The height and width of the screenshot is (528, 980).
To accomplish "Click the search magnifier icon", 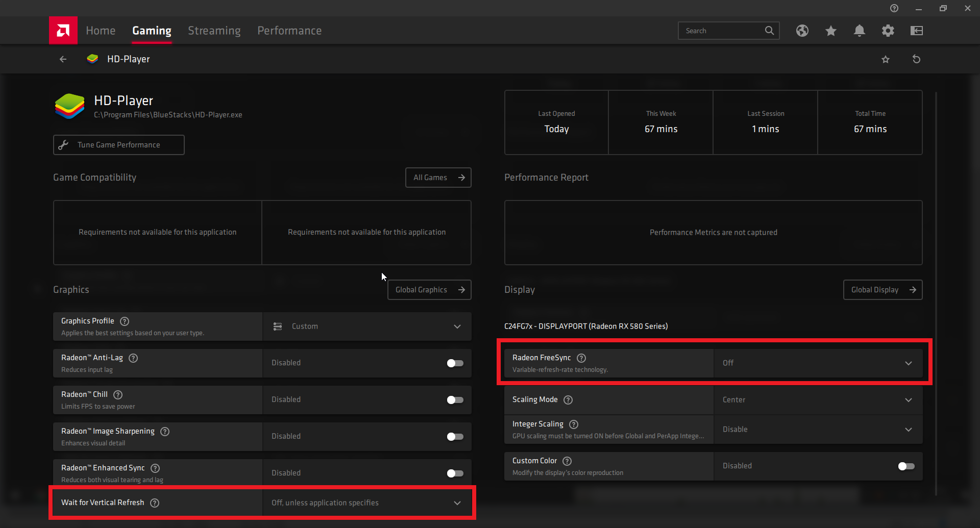I will pos(769,31).
